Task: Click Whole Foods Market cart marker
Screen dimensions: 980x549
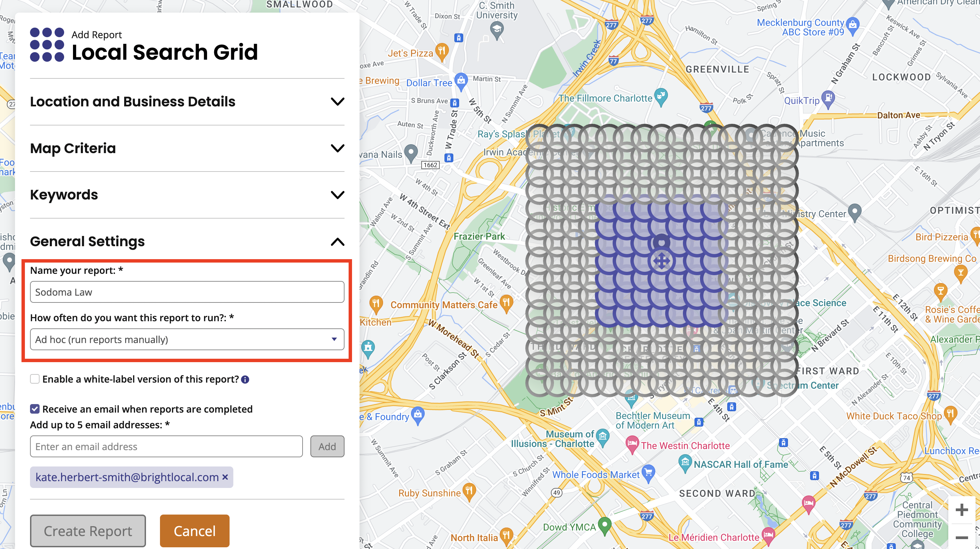Action: pyautogui.click(x=648, y=473)
